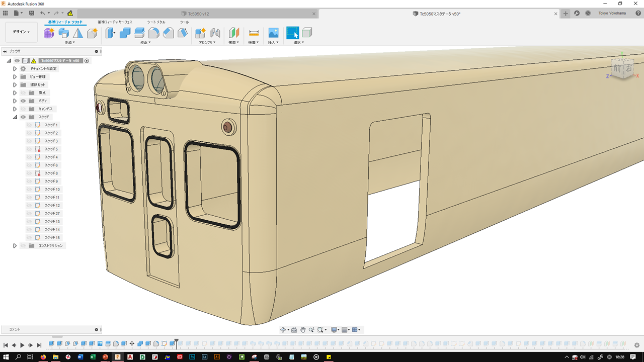
Task: Open the data panel grid icon
Action: click(x=6, y=13)
